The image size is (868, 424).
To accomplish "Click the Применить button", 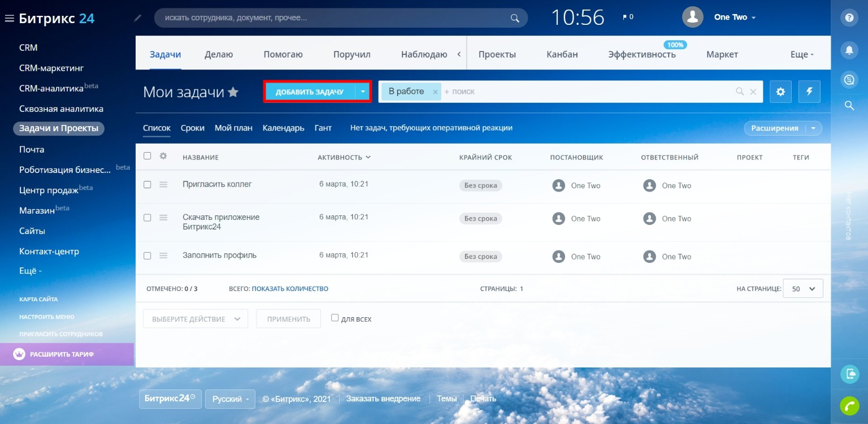I will pyautogui.click(x=289, y=319).
